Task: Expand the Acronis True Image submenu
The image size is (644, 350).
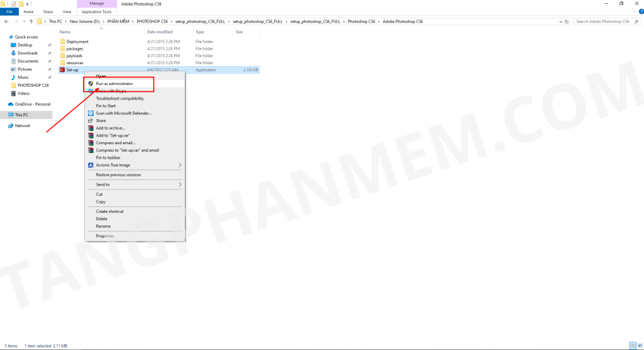Action: (180, 165)
